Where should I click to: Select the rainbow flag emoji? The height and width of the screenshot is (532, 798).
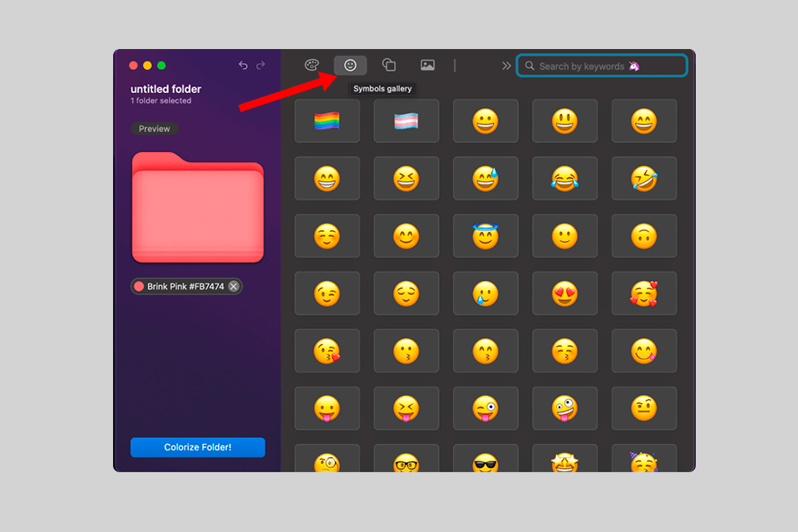[328, 121]
